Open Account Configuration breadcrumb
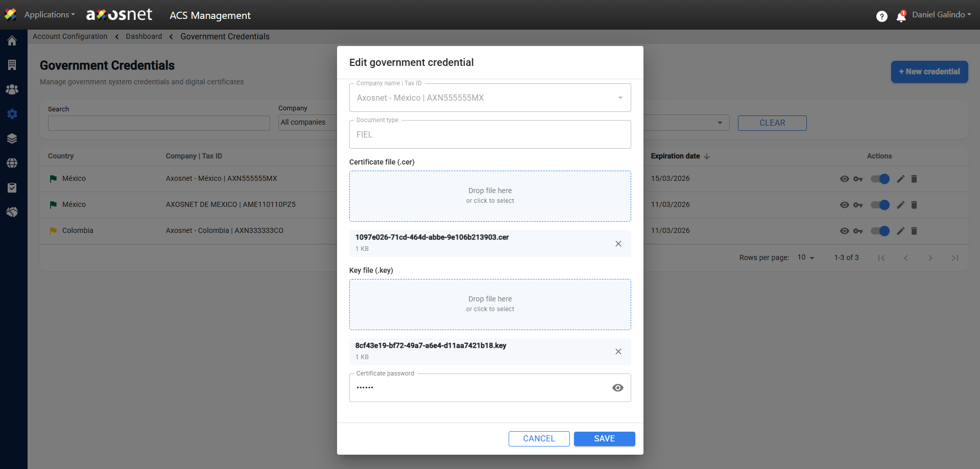The image size is (980, 469). 70,36
